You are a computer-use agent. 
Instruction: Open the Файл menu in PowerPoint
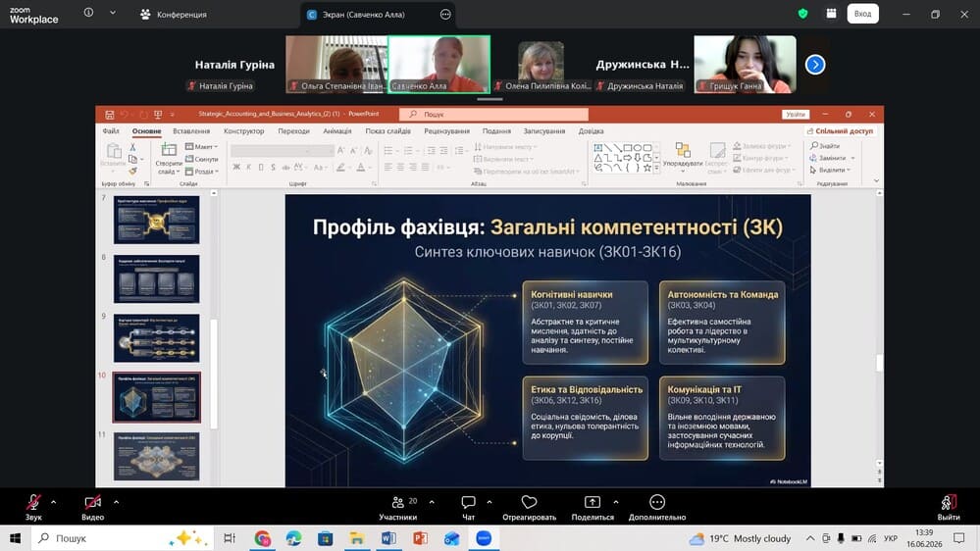click(111, 131)
